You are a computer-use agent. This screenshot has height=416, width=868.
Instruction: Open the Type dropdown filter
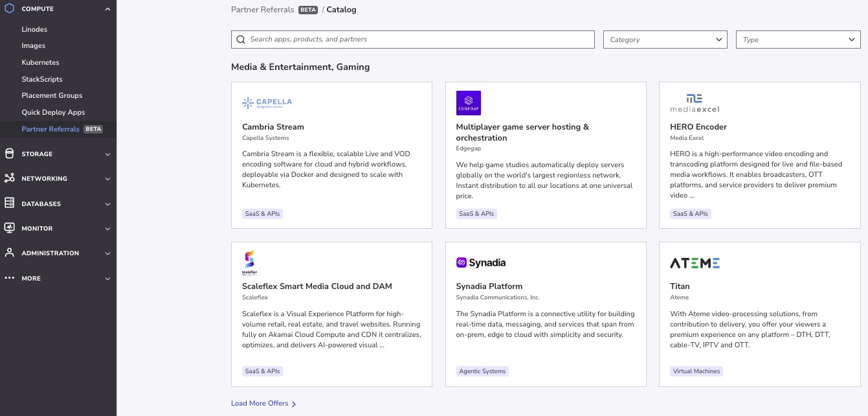pyautogui.click(x=798, y=40)
